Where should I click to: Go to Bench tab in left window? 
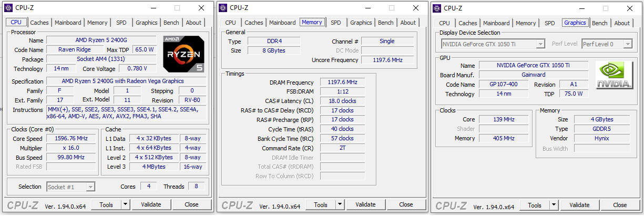[171, 23]
